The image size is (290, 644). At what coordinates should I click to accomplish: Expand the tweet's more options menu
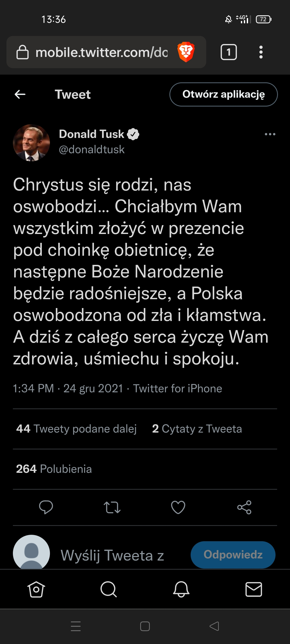coord(270,134)
